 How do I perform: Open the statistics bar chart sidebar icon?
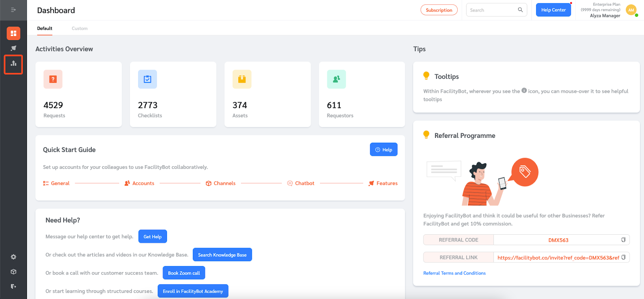click(x=13, y=63)
